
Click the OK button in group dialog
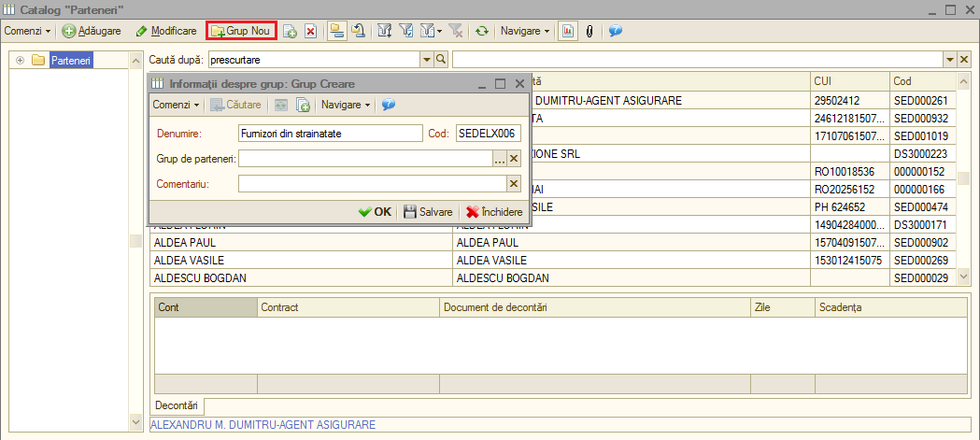point(375,212)
